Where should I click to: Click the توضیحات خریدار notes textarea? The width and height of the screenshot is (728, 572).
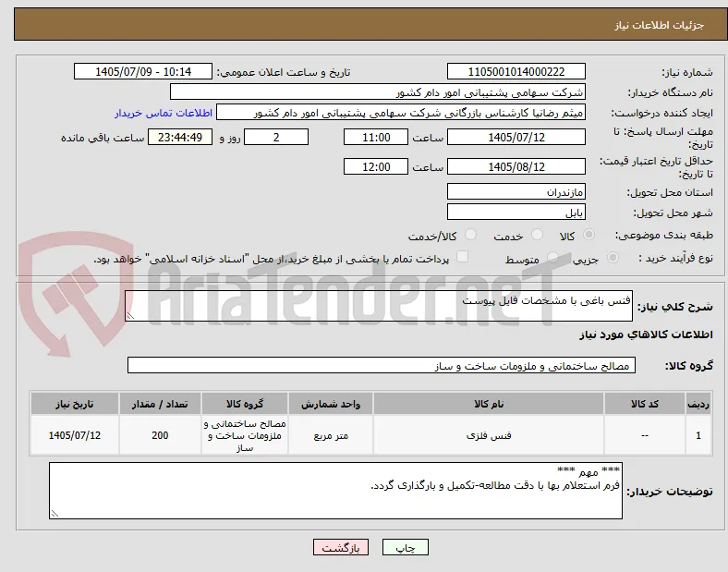335,491
